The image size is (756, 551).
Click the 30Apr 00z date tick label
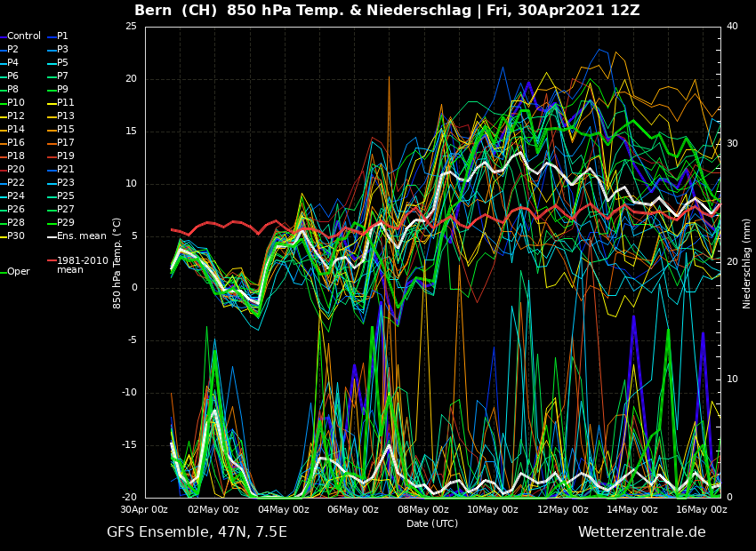(x=144, y=510)
